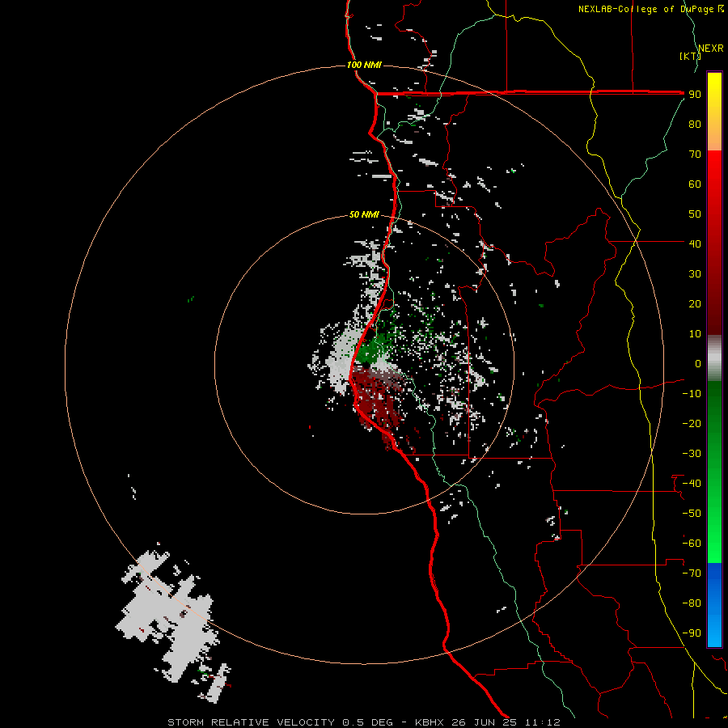Click the 90 value on velocity scale

[x=695, y=95]
